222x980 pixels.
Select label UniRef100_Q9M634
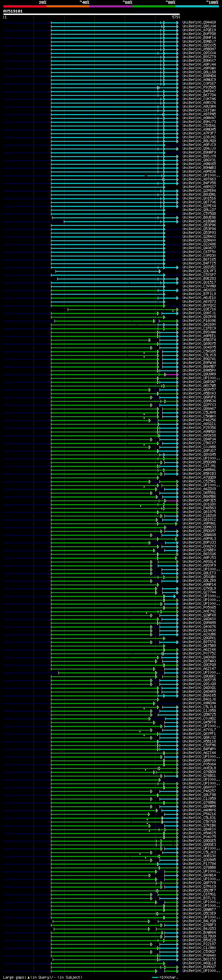pyautogui.click(x=199, y=401)
